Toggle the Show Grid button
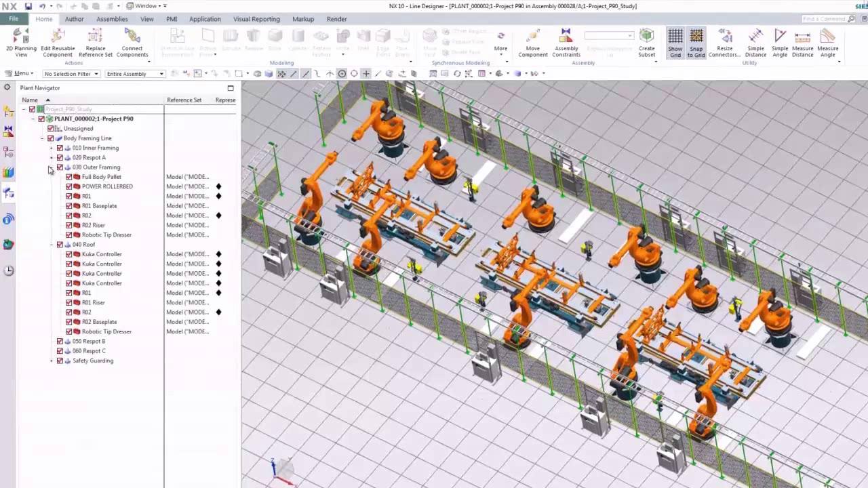Image resolution: width=868 pixels, height=488 pixels. (x=675, y=42)
